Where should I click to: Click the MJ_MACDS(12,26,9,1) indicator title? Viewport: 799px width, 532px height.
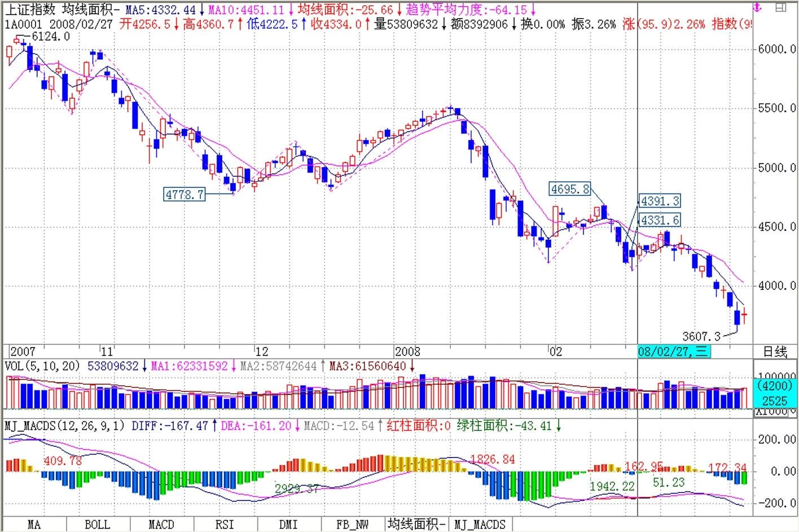[x=64, y=426]
